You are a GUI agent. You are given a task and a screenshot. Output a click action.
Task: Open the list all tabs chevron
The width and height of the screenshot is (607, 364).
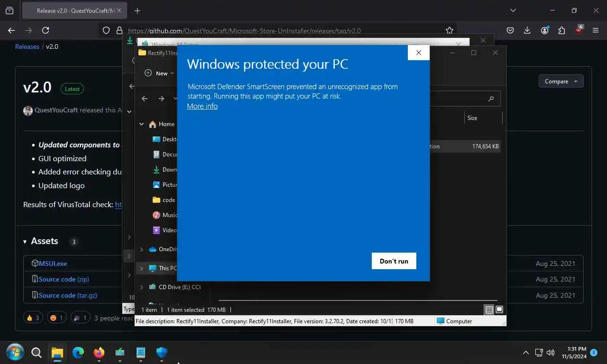click(x=513, y=10)
